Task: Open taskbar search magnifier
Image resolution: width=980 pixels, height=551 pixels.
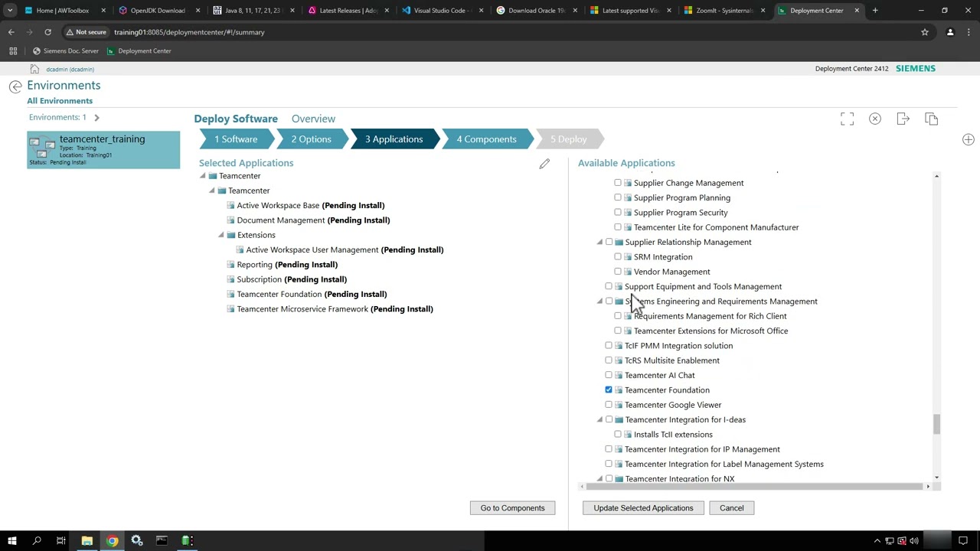Action: tap(37, 541)
